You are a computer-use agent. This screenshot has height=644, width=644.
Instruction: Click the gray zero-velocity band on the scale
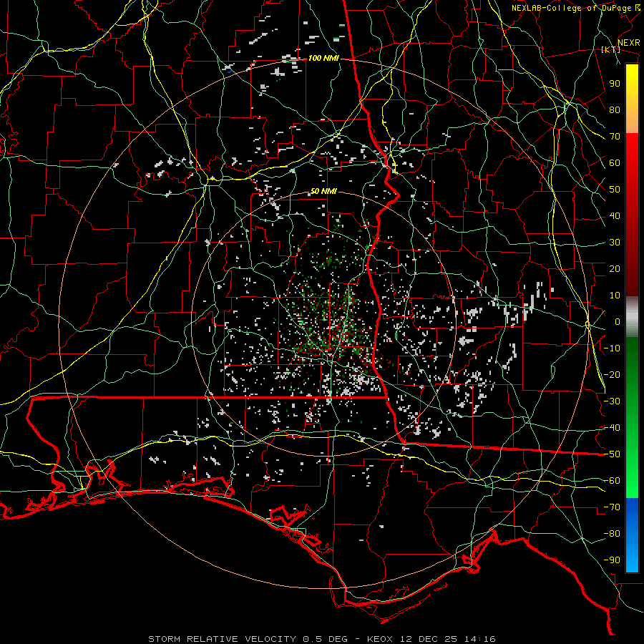click(632, 317)
